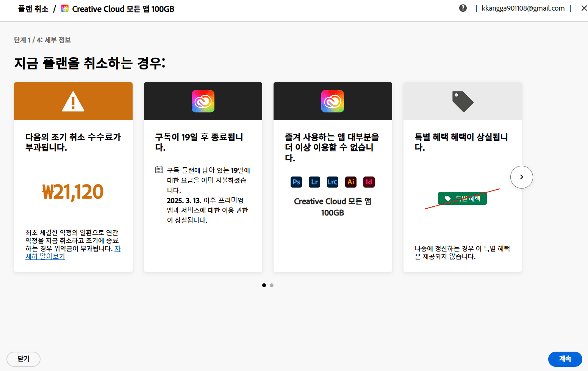Click the 다음의 조기 취소 수수료가 부과됩니다 title
The image size is (588, 371).
click(73, 142)
